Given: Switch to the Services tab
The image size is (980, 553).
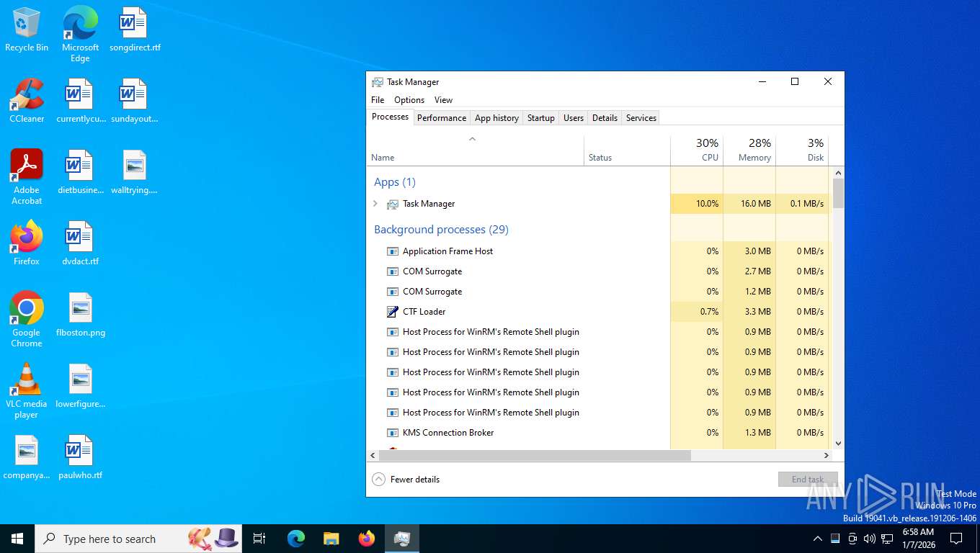Looking at the screenshot, I should coord(641,118).
